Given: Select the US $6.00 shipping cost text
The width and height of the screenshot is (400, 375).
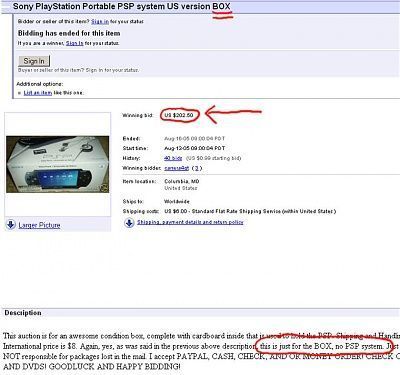Looking at the screenshot, I should click(250, 211).
